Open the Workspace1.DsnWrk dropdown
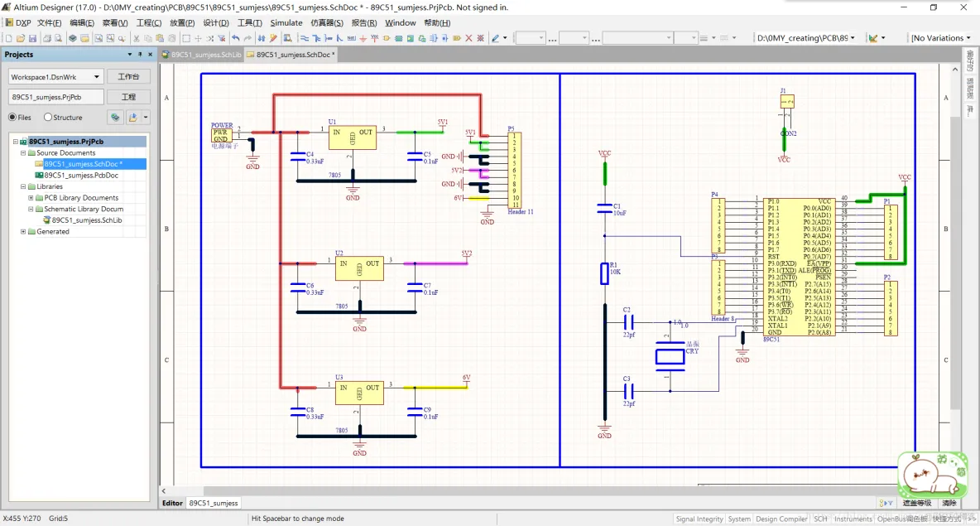Screen dimensions: 980x526 click(x=96, y=77)
